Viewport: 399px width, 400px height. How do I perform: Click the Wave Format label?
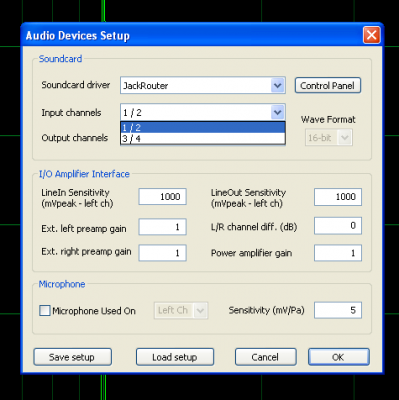coord(328,119)
